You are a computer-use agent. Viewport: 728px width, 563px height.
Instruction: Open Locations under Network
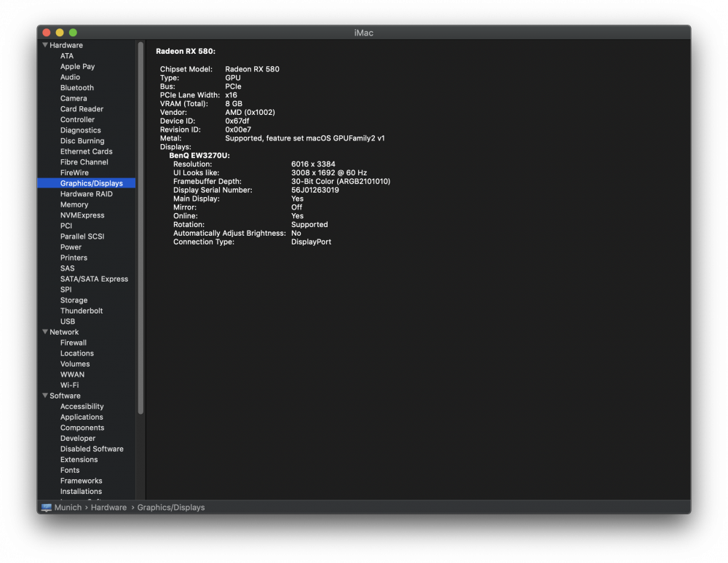[x=77, y=354]
